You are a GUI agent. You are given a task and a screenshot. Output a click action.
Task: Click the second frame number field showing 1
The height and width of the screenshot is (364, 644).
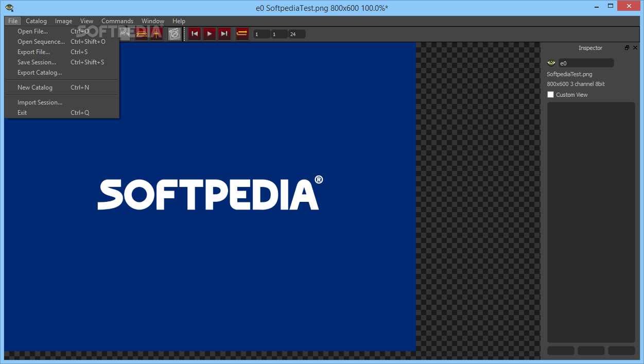pos(280,34)
